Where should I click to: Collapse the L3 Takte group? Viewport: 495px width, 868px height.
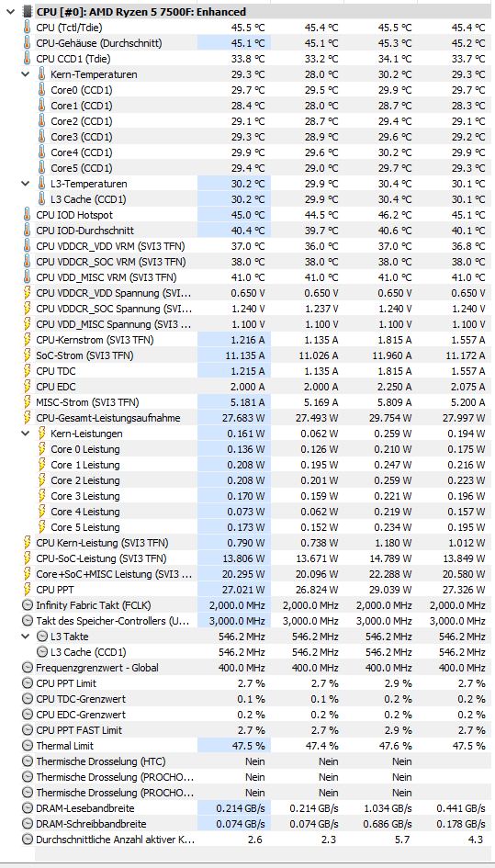(25, 636)
